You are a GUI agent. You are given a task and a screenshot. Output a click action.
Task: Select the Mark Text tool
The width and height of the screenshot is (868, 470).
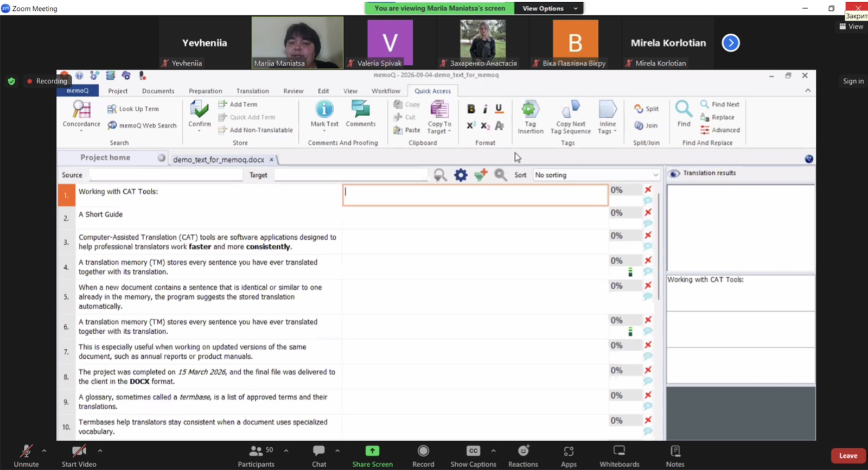[x=324, y=115]
